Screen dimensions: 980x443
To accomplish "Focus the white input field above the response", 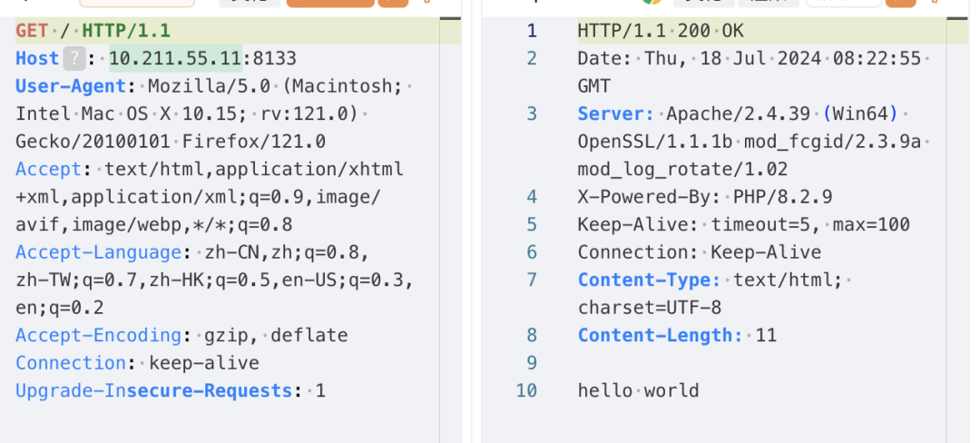I will 844,3.
